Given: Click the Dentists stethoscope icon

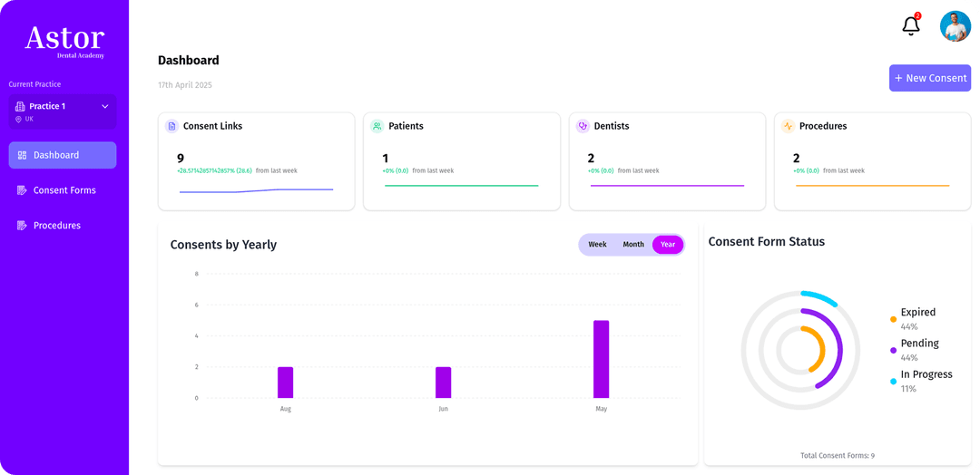Looking at the screenshot, I should click(x=583, y=126).
